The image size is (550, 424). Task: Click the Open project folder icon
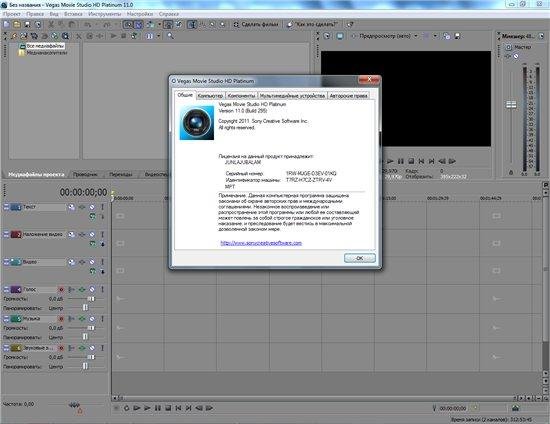pos(16,24)
